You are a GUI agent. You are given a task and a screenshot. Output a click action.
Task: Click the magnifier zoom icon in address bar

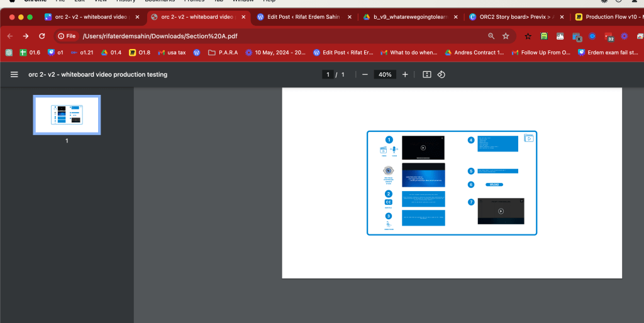[491, 36]
